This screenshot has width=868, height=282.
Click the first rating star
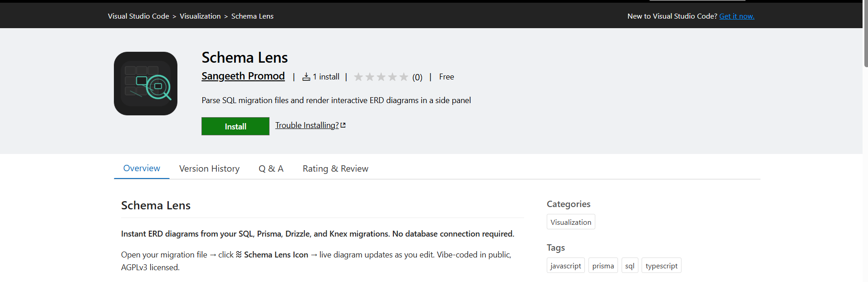click(x=358, y=77)
